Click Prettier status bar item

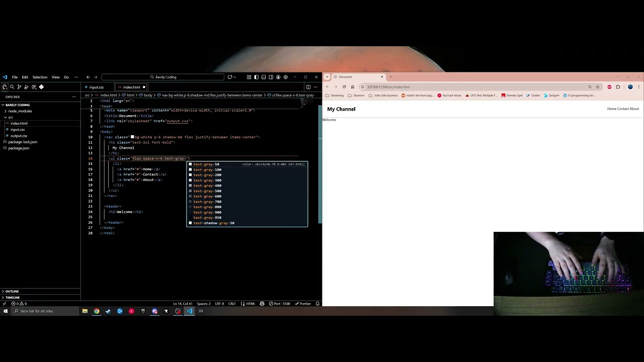click(x=303, y=304)
